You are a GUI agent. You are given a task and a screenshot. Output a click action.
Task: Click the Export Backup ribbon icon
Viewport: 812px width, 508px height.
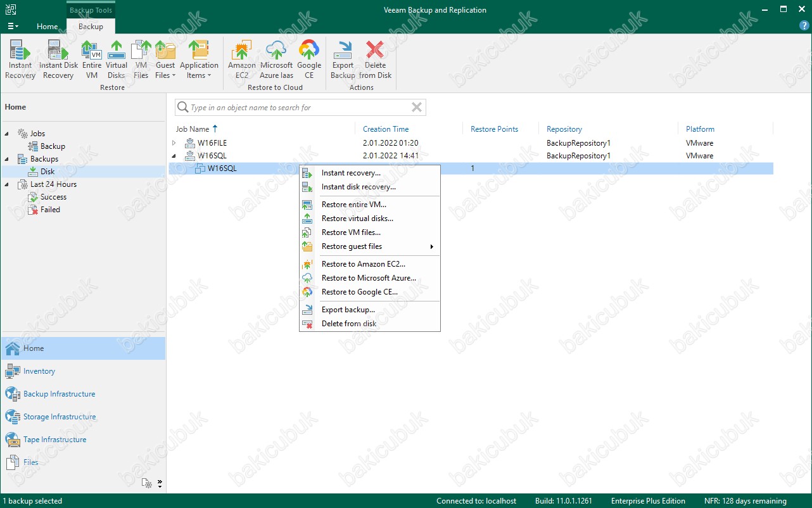tap(343, 60)
